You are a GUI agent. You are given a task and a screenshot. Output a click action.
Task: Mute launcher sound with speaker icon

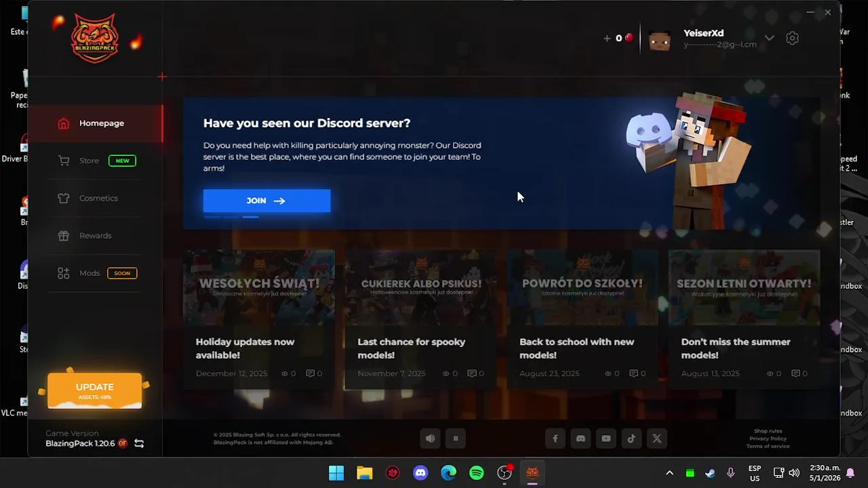pos(430,439)
